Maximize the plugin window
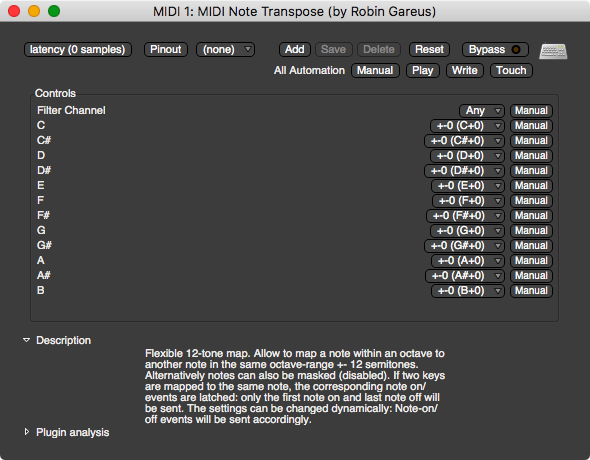The width and height of the screenshot is (590, 460). 54,11
